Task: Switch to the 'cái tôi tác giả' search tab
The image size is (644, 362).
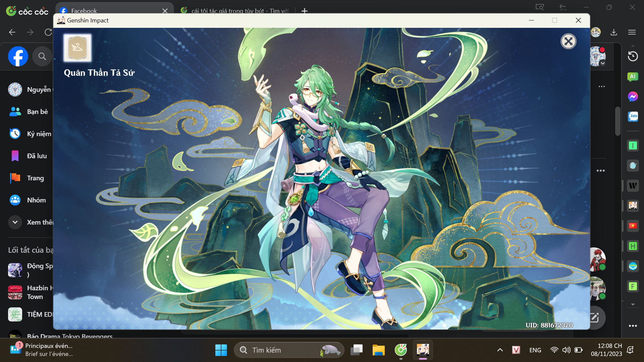Action: tap(235, 11)
